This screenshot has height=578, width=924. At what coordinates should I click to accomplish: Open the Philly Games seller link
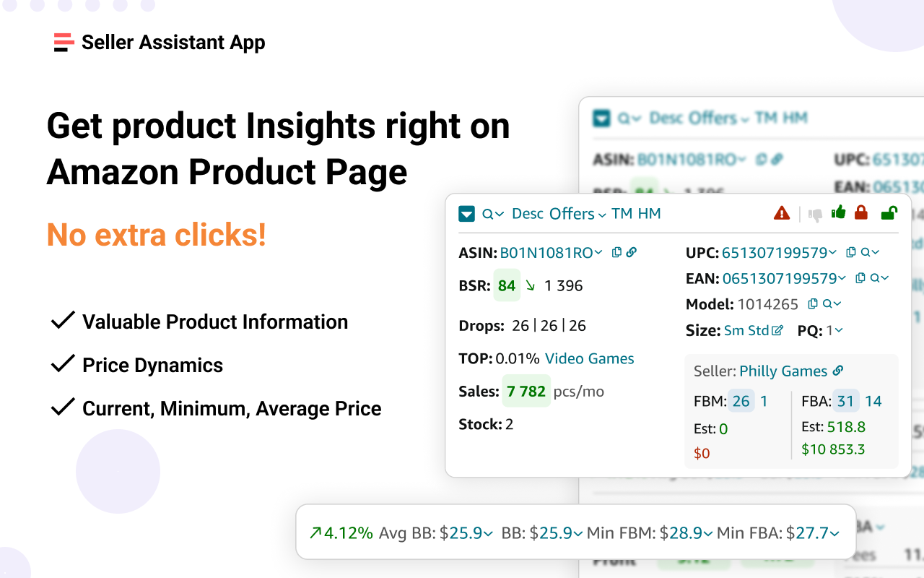(x=783, y=371)
